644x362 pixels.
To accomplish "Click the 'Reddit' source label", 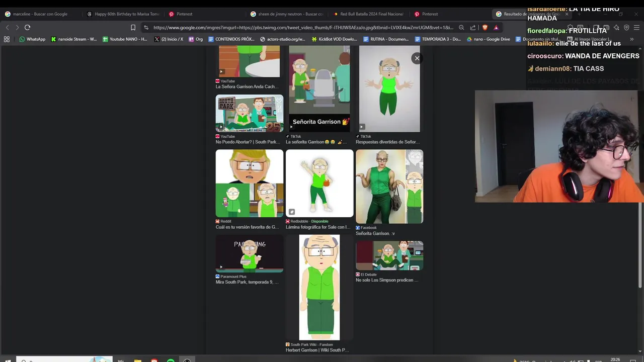I will (223, 221).
